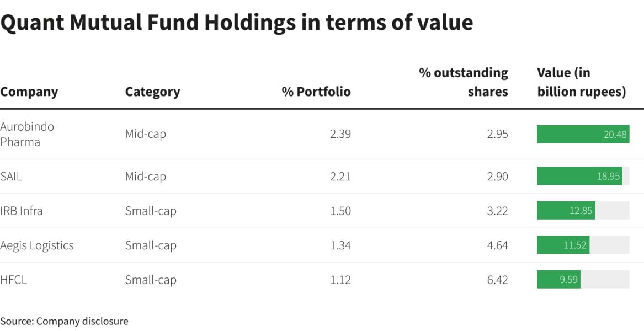Select the % Portfolio column header
The image size is (644, 331).
pos(316,92)
